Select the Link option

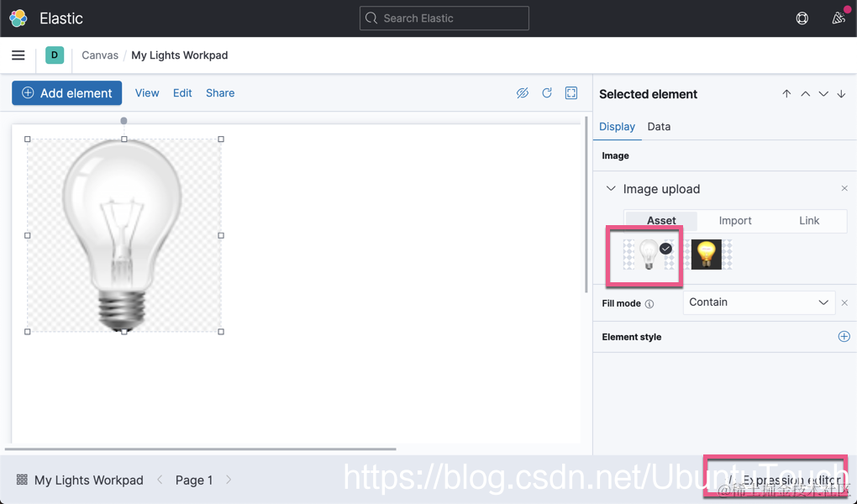click(x=809, y=220)
